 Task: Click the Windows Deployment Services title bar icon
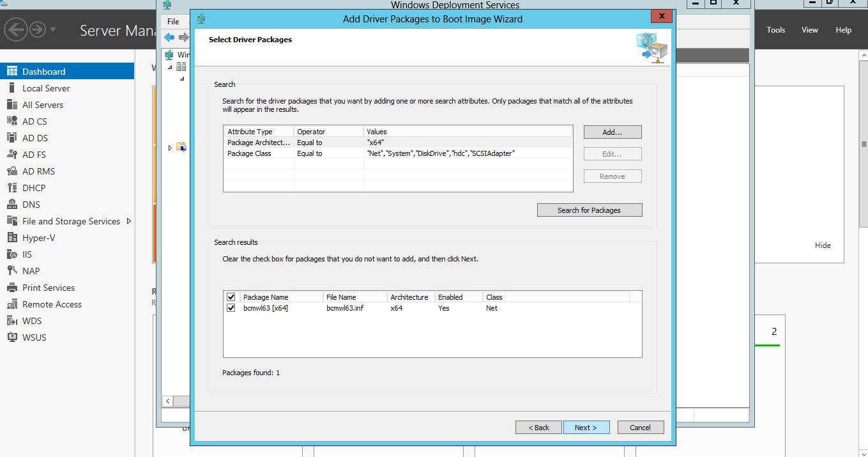(167, 5)
